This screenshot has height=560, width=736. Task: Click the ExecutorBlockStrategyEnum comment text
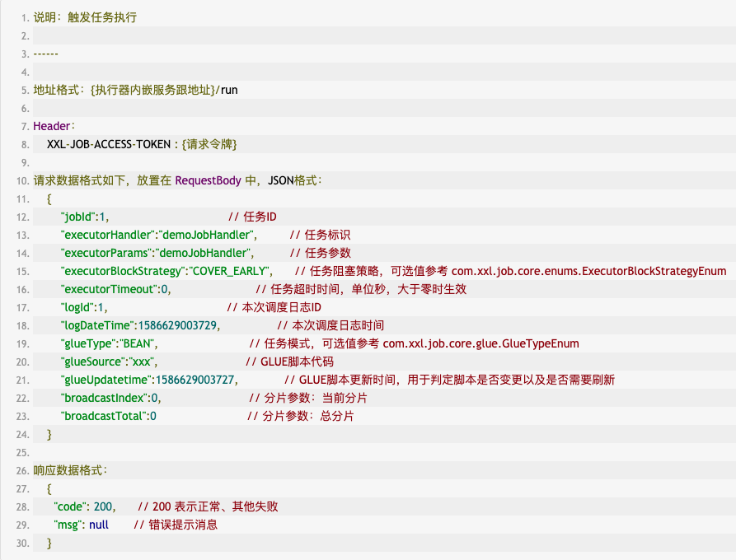tap(511, 271)
